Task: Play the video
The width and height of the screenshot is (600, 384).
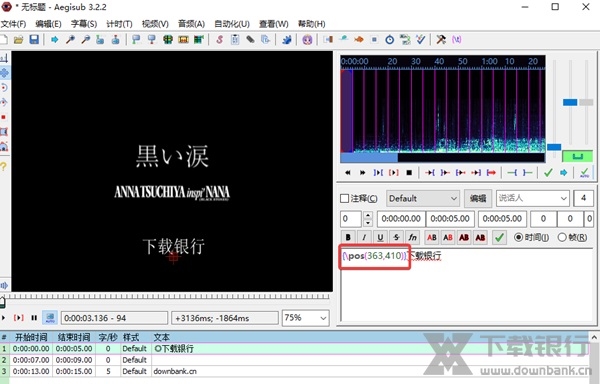Action: click(x=4, y=317)
